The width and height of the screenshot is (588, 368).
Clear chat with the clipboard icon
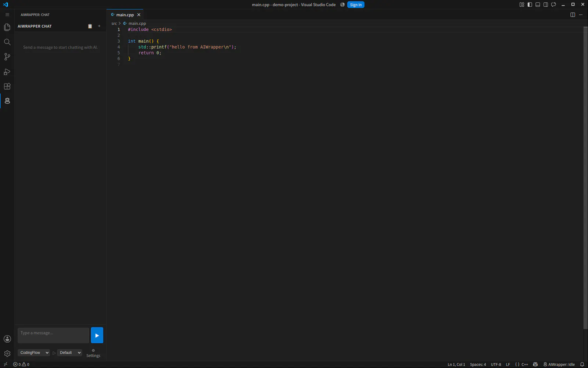click(90, 26)
